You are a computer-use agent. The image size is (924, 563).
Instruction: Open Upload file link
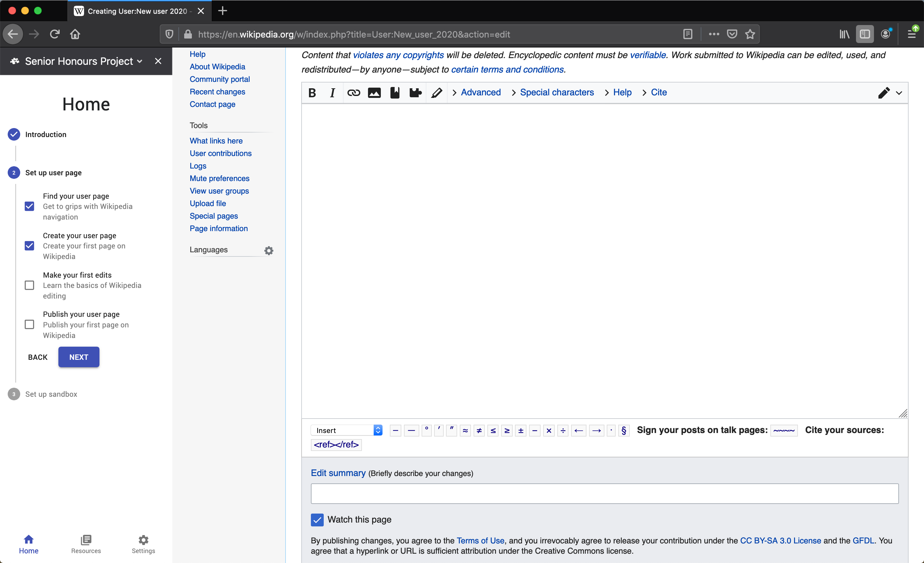pos(208,203)
